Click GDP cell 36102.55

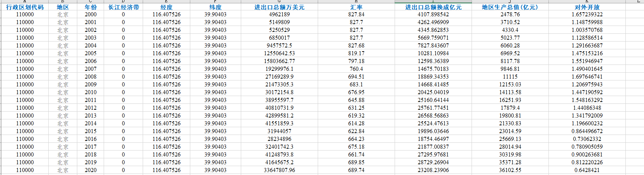click(x=510, y=170)
